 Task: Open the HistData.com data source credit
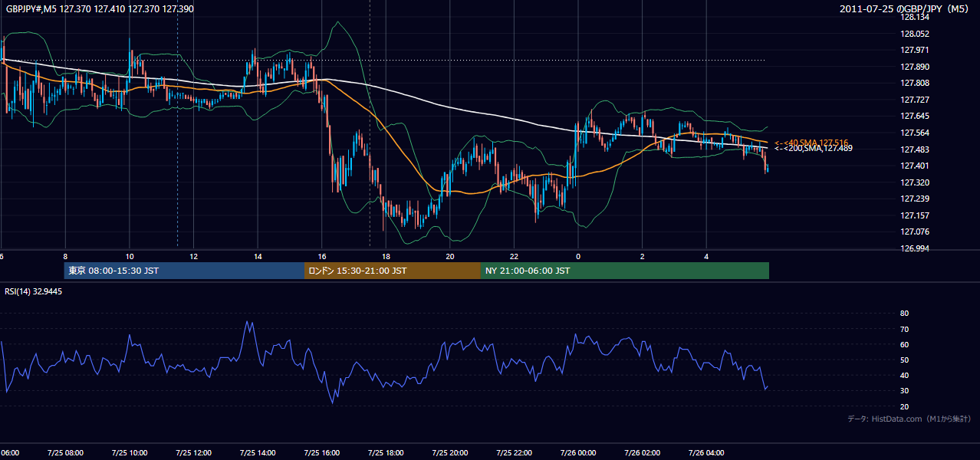coord(909,419)
